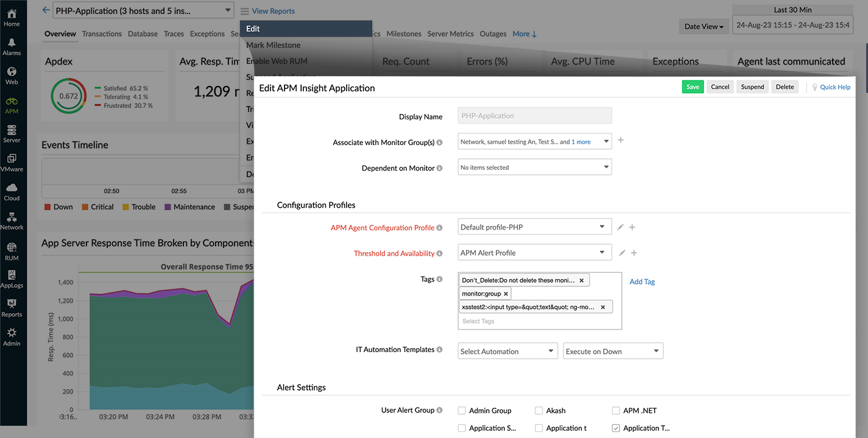The width and height of the screenshot is (868, 438).
Task: Click the green Save button
Action: coord(693,87)
